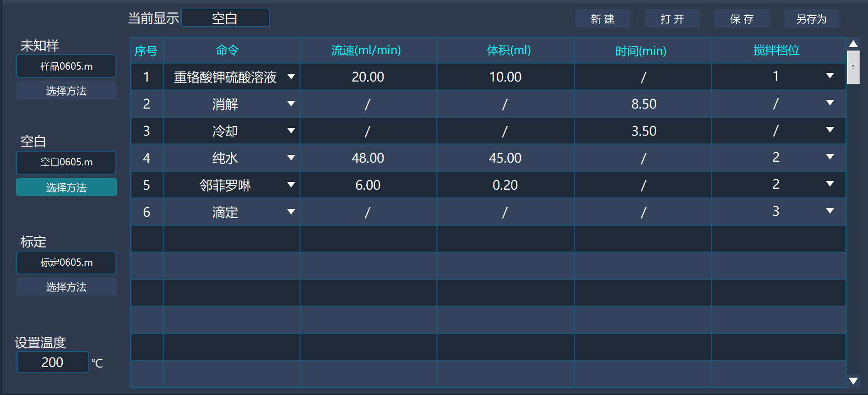Click the 当前显示 field showing 空白
Viewport: 868px width, 395px height.
click(225, 17)
